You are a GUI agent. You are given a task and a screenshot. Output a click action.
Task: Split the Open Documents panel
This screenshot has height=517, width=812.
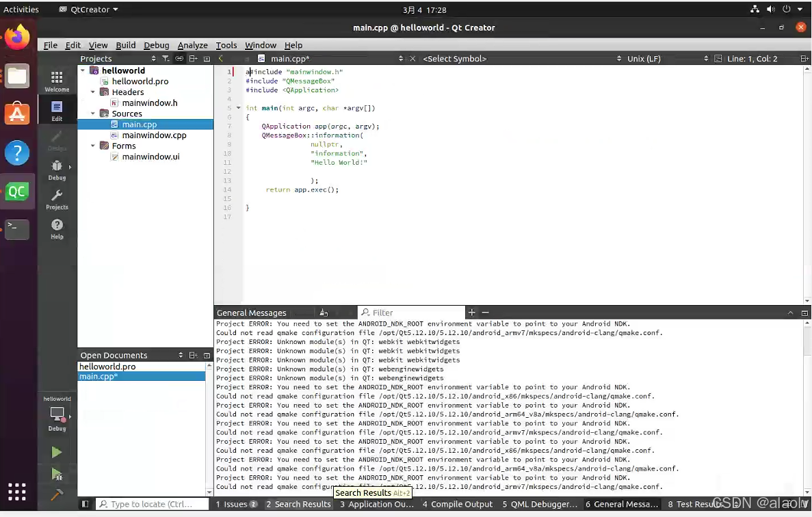tap(193, 355)
